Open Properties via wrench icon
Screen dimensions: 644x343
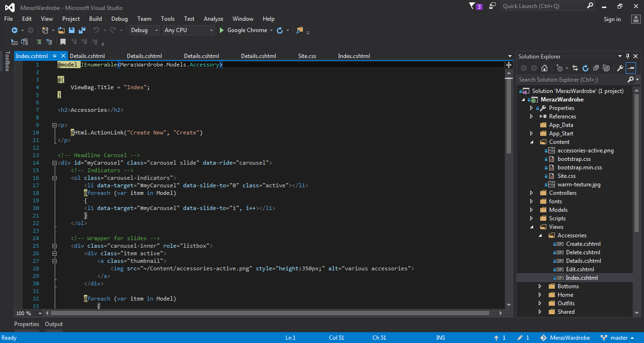(620, 68)
